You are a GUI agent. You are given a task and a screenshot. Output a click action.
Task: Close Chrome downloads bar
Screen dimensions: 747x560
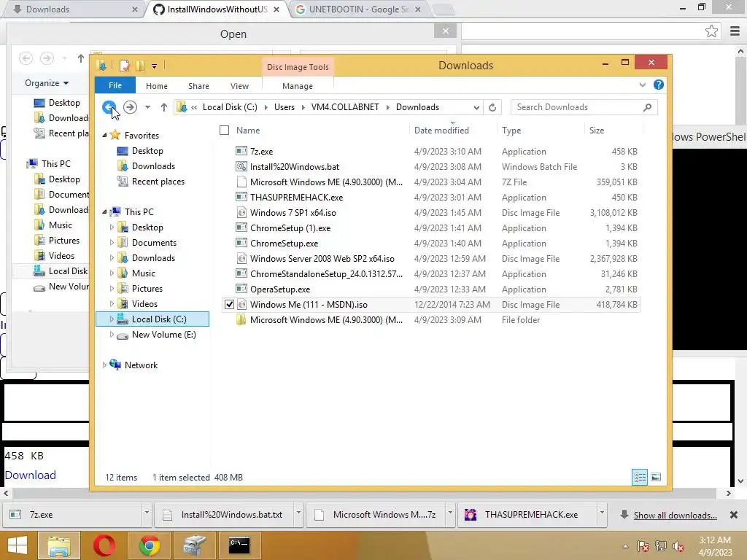click(734, 515)
